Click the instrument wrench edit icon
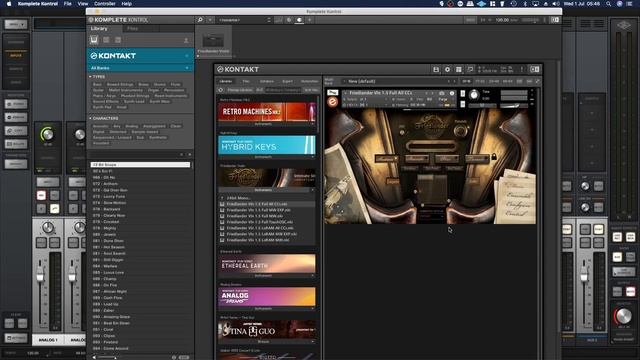640x360 pixels. coord(333,93)
